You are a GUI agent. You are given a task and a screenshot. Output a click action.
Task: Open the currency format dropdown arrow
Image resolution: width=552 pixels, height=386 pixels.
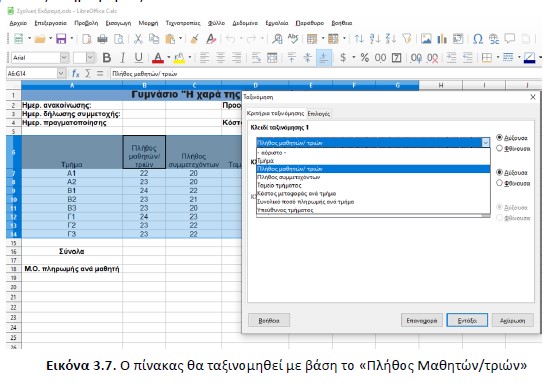pyautogui.click(x=353, y=57)
